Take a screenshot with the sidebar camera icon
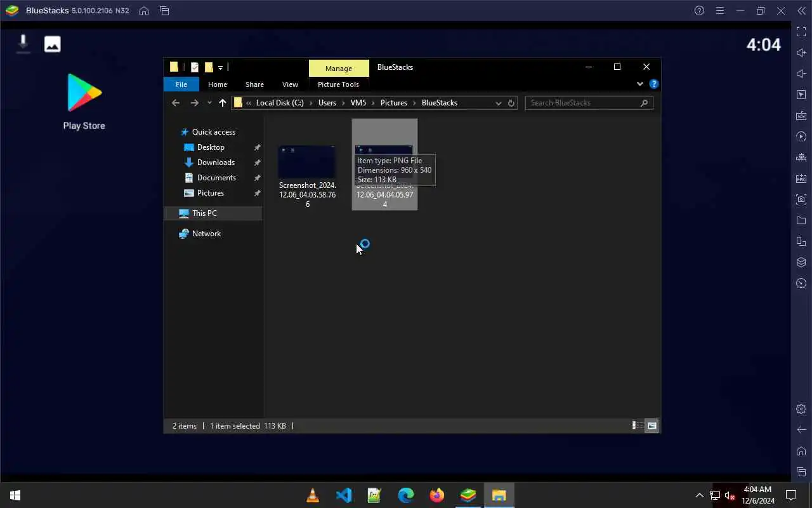812x508 pixels. pos(801,199)
